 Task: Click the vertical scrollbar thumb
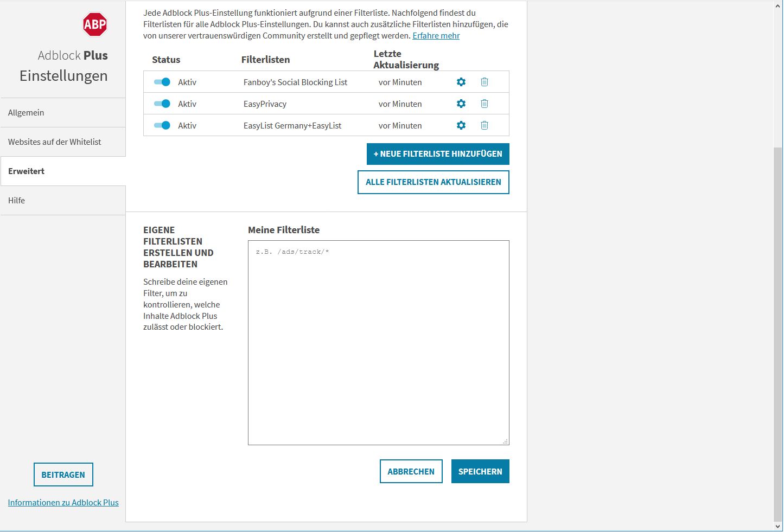[778, 334]
